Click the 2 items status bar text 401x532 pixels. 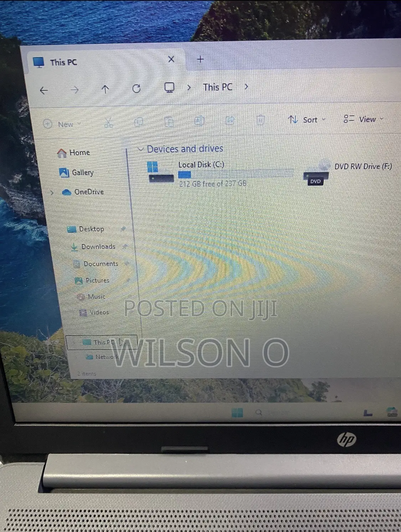[87, 373]
